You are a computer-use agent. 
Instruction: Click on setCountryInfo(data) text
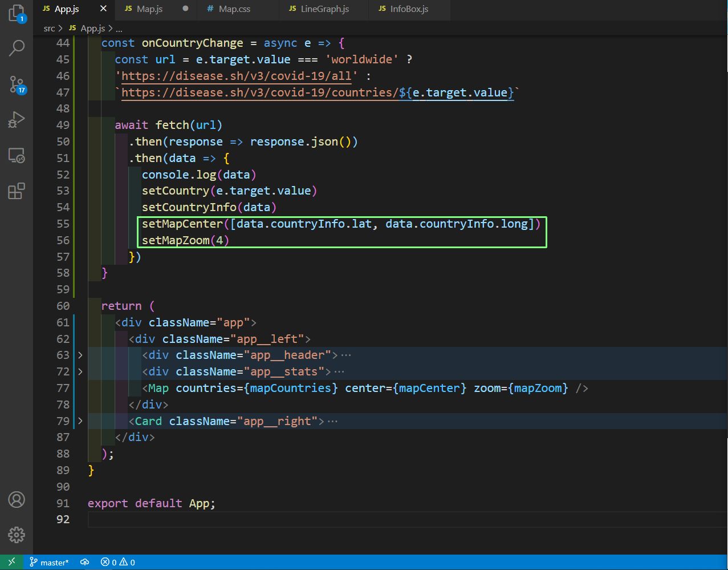tap(209, 207)
